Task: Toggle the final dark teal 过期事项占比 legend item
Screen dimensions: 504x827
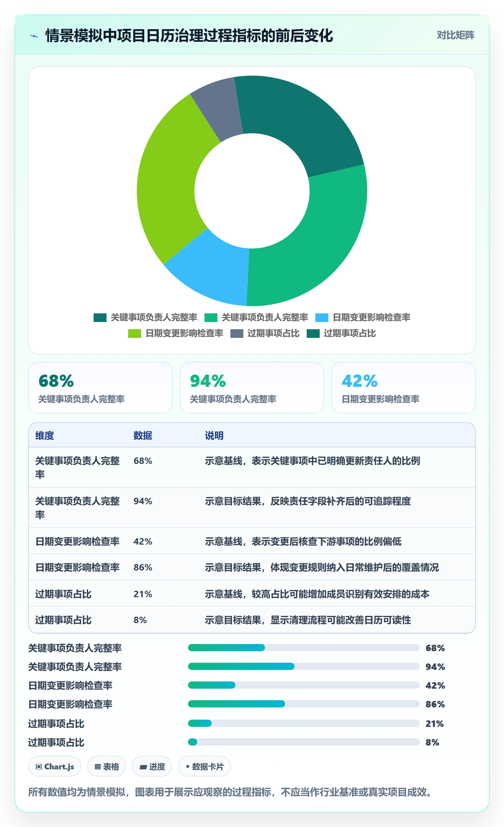Action: pos(341,334)
